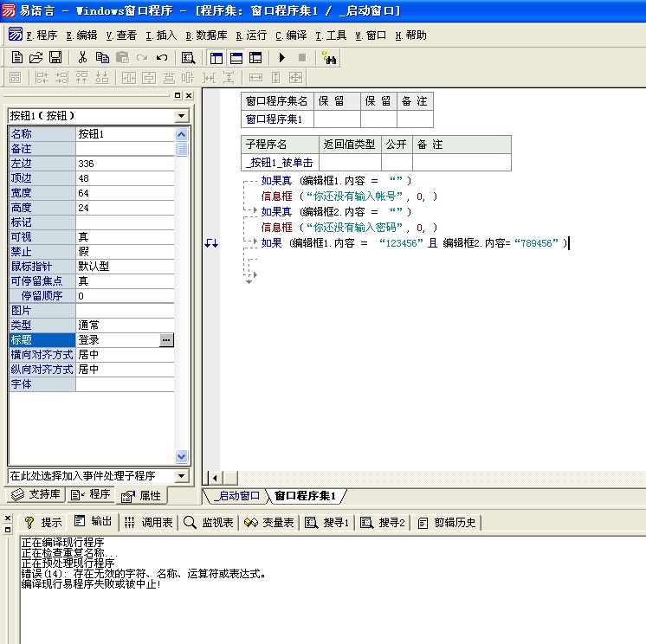Open the 工具 menu
The height and width of the screenshot is (644, 646).
point(332,35)
